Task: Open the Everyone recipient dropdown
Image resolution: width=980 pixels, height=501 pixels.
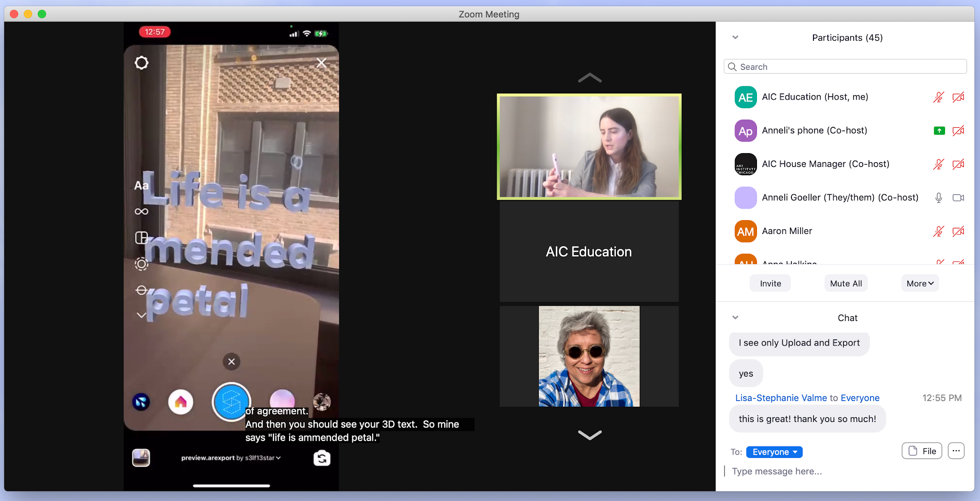Action: (774, 452)
